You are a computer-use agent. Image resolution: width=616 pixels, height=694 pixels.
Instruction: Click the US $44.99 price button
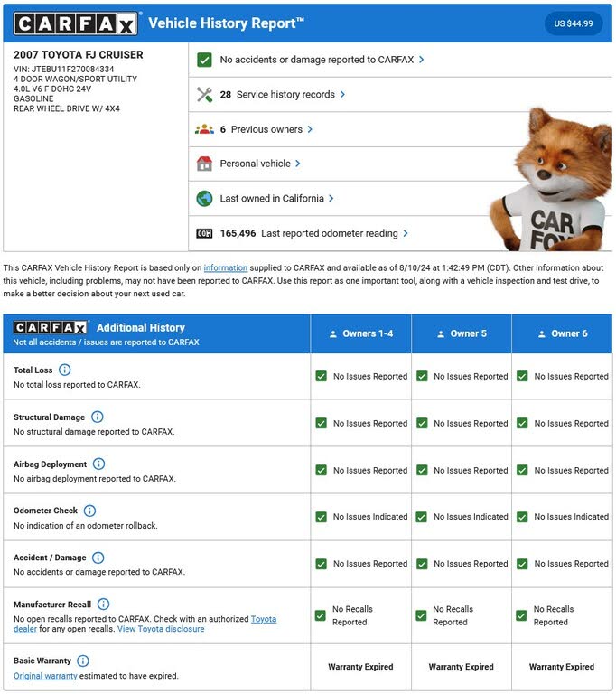point(574,23)
